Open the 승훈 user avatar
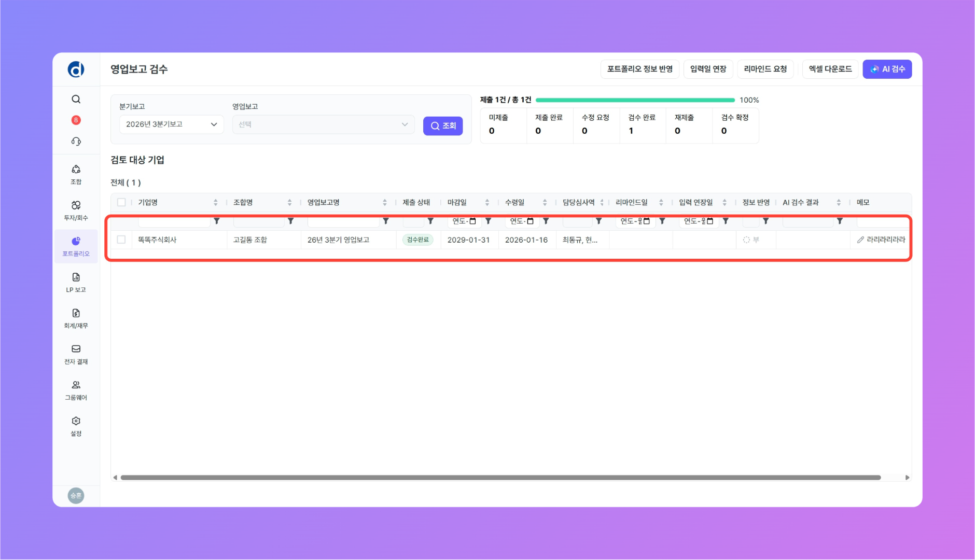975x560 pixels. point(76,496)
